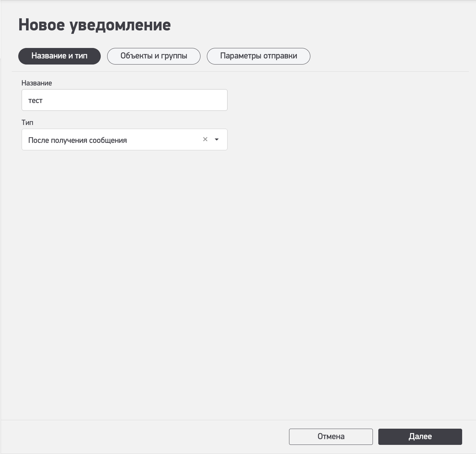
Task: Open the Объекты и группы tab
Action: point(154,56)
